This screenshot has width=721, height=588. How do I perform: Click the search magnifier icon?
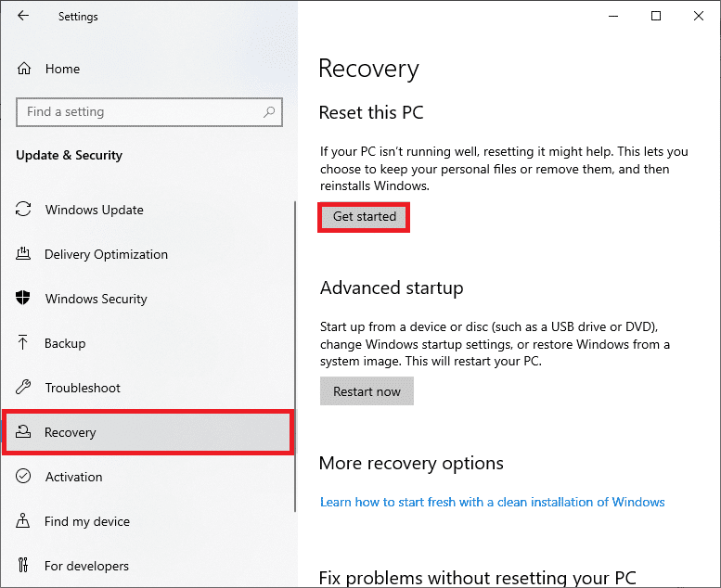(x=270, y=112)
